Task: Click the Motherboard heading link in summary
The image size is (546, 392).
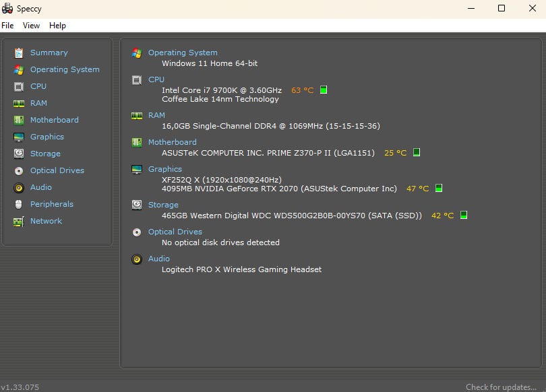Action: tap(173, 142)
